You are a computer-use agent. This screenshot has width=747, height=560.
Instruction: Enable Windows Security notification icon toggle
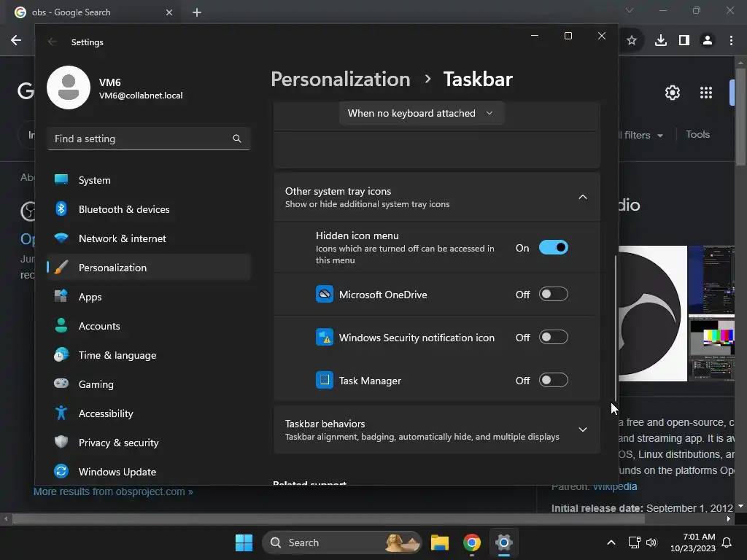pyautogui.click(x=553, y=337)
